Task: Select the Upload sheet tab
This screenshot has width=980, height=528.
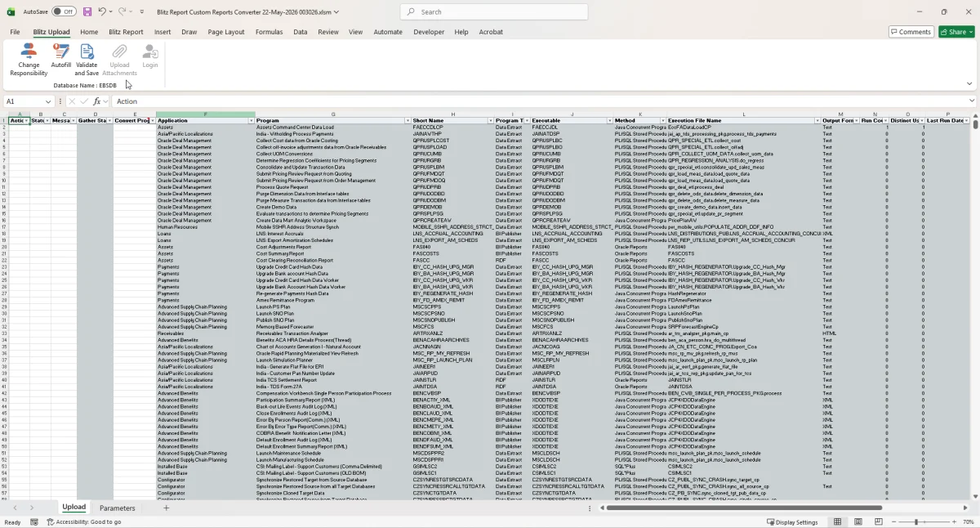Action: point(74,508)
